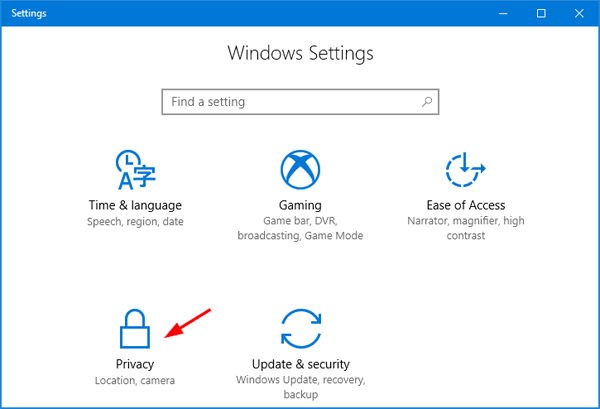Click the Privacy padlock icon
Screen dimensions: 600x409
135,330
